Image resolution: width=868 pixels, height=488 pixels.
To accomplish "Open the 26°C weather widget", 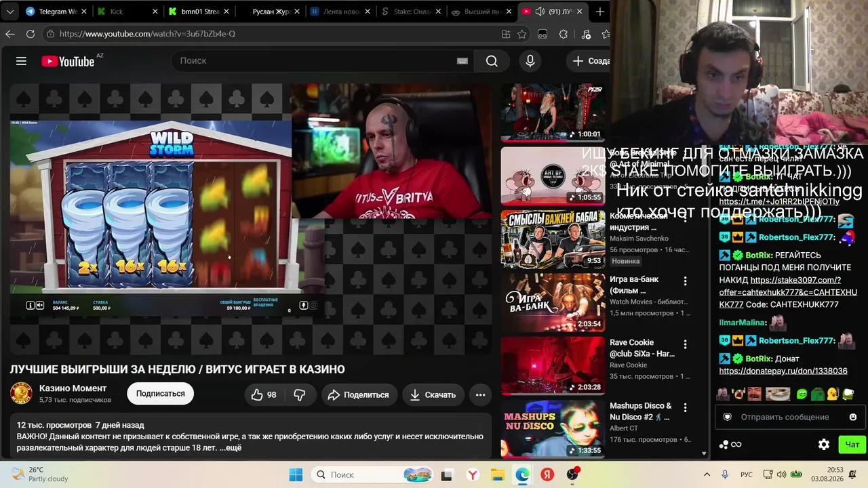I will [x=39, y=474].
